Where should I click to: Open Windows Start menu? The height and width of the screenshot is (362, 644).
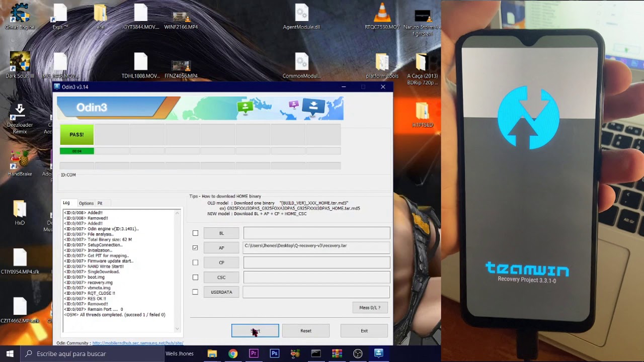[x=10, y=353]
